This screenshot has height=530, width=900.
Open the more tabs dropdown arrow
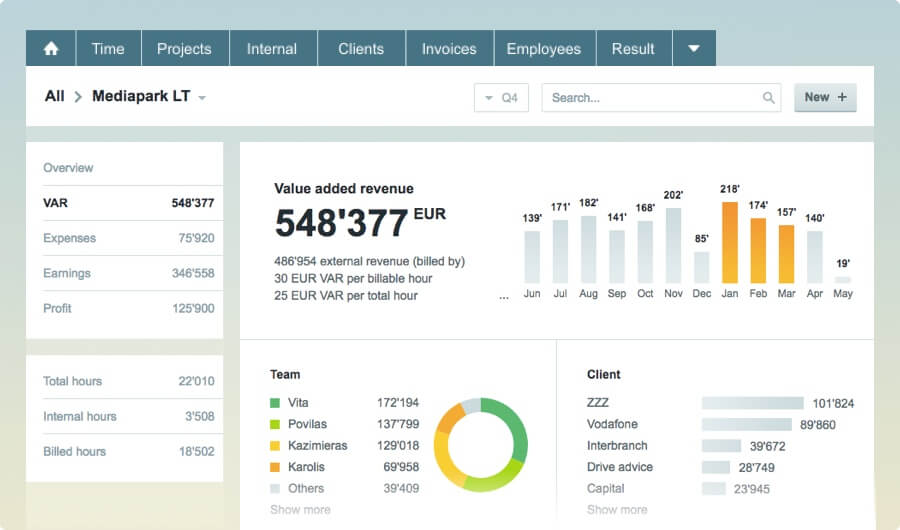693,49
